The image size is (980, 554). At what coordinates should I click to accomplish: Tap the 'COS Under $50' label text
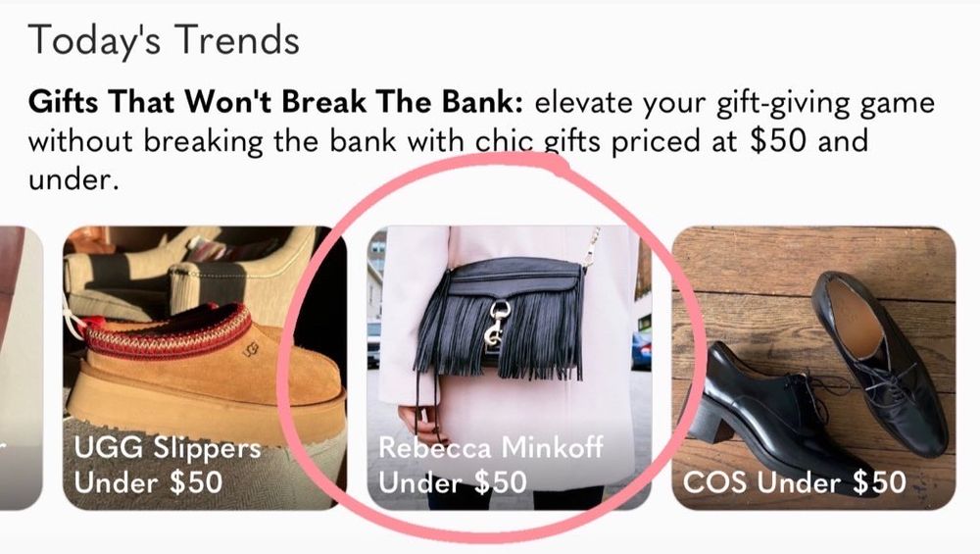click(794, 482)
